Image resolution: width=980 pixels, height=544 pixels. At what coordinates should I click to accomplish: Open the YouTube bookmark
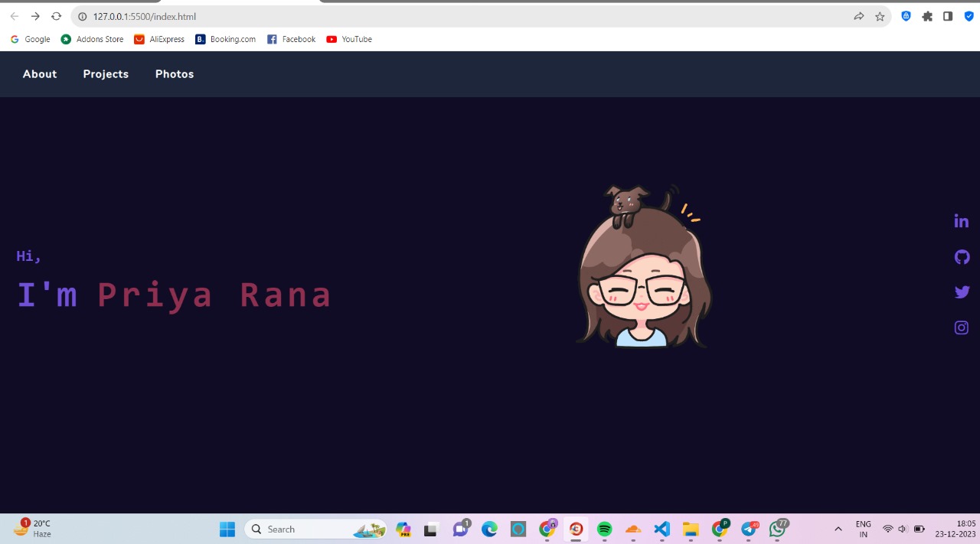click(349, 39)
